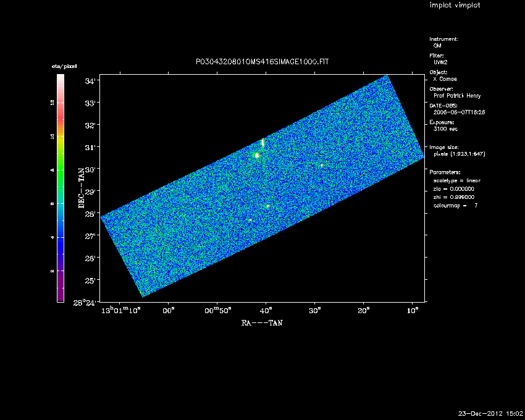Click the declination origin label 28°24'

pos(86,303)
